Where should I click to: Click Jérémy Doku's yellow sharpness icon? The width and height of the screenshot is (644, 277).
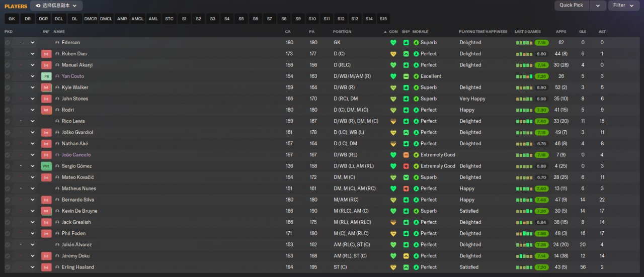tap(406, 256)
